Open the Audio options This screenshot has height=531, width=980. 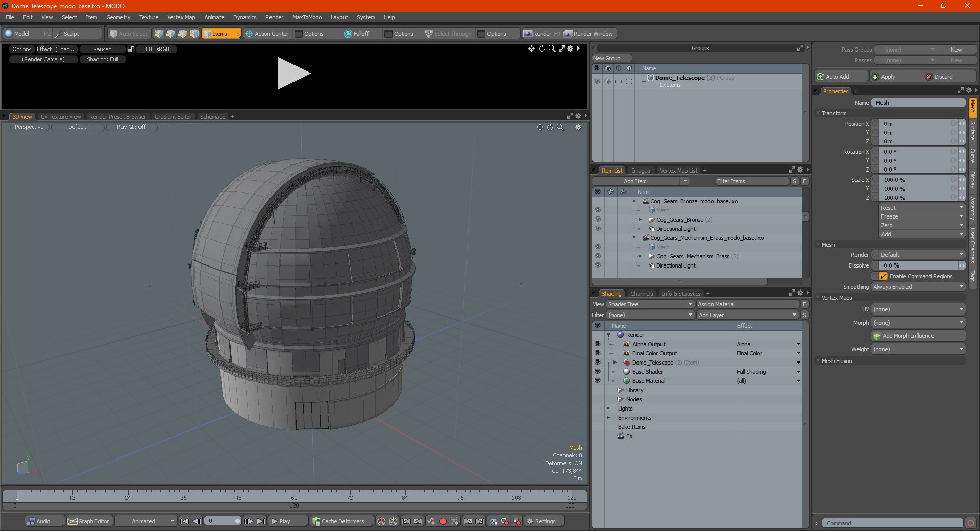tap(44, 521)
